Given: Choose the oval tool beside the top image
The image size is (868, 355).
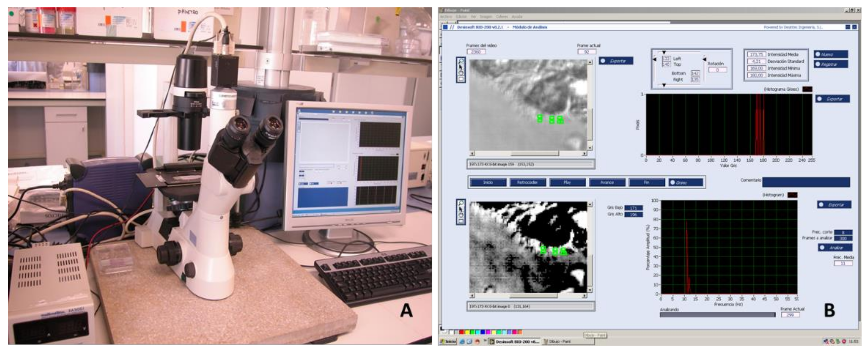Looking at the screenshot, I should (x=461, y=73).
